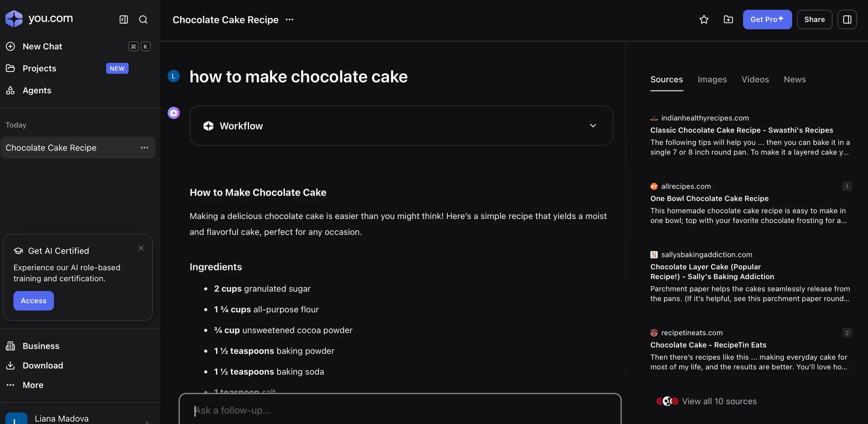The width and height of the screenshot is (868, 424).
Task: Open the News tab
Action: 795,79
